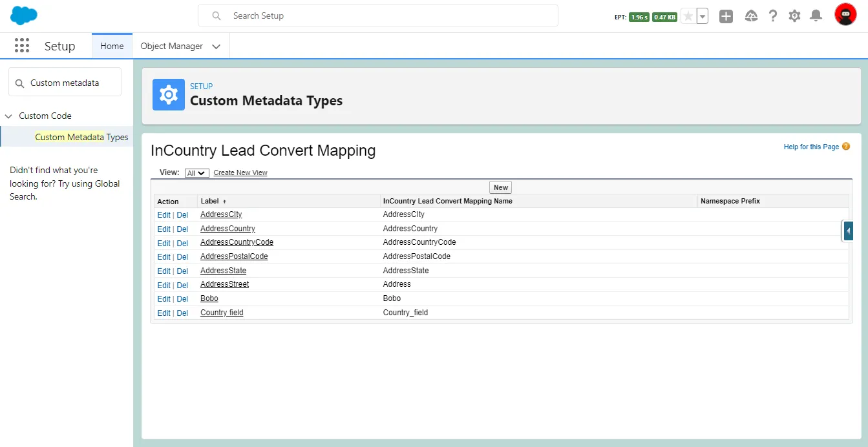Add page to favorites star
The height and width of the screenshot is (447, 868).
pos(688,16)
